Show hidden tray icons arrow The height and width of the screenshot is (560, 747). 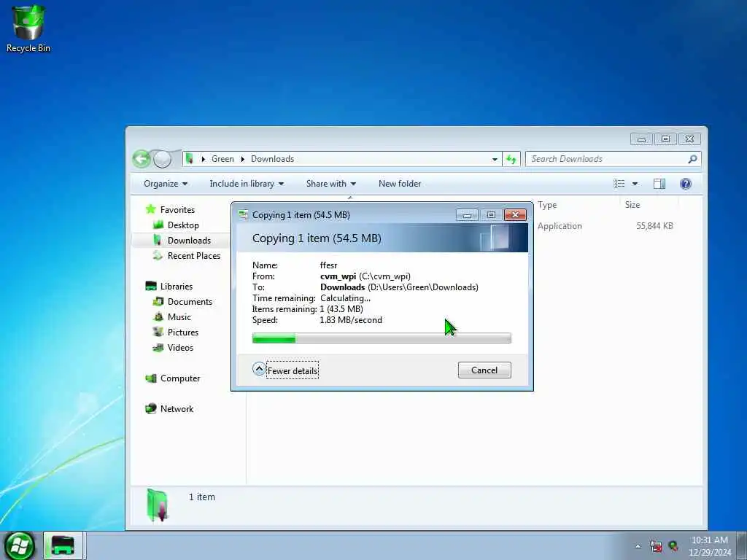(638, 547)
